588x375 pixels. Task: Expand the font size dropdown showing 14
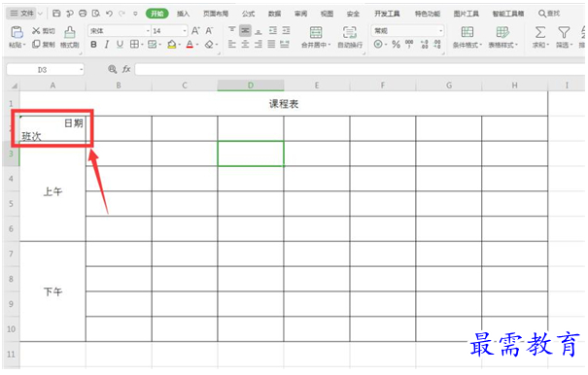pyautogui.click(x=169, y=31)
